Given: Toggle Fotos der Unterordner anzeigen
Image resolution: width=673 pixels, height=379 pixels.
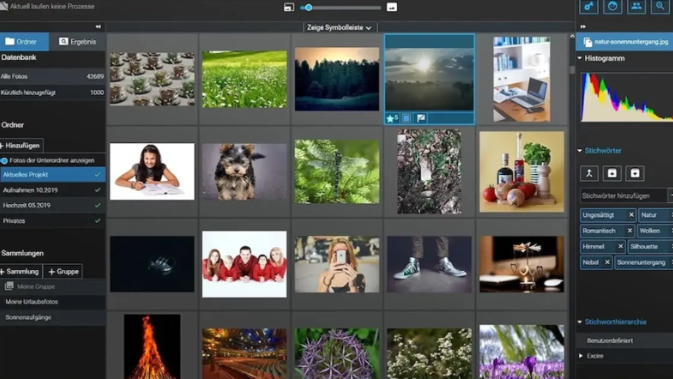Looking at the screenshot, I should click(x=4, y=161).
